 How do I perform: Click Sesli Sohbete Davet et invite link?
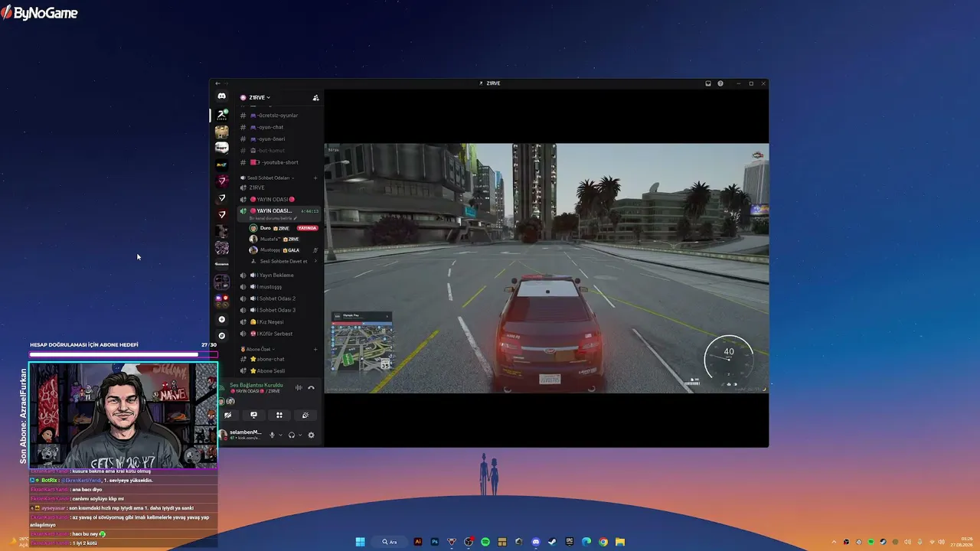[x=283, y=261]
